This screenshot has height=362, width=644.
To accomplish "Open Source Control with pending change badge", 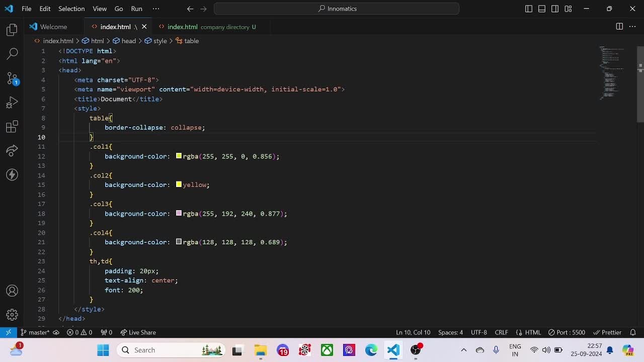I will tap(12, 78).
